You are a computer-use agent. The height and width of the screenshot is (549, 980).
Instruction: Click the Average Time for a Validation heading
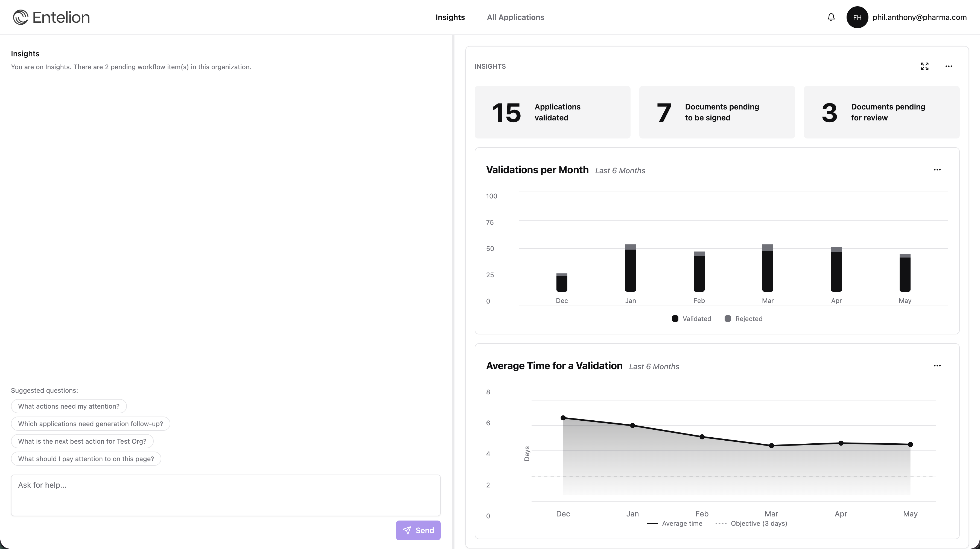click(x=554, y=366)
